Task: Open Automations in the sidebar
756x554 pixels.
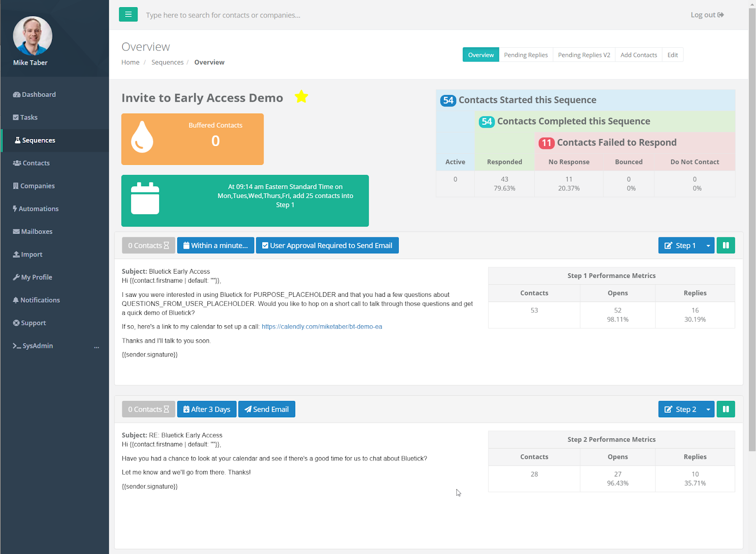Action: (x=36, y=208)
